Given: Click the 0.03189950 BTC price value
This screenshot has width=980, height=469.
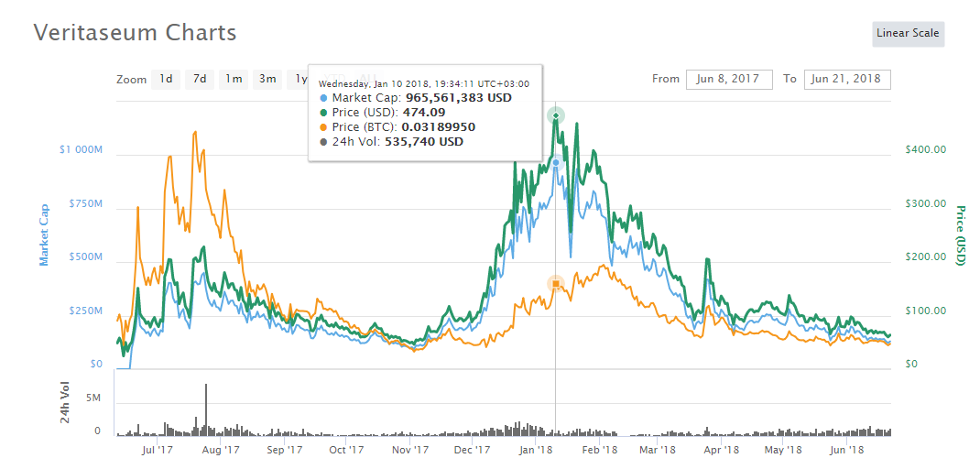Looking at the screenshot, I should [x=439, y=127].
